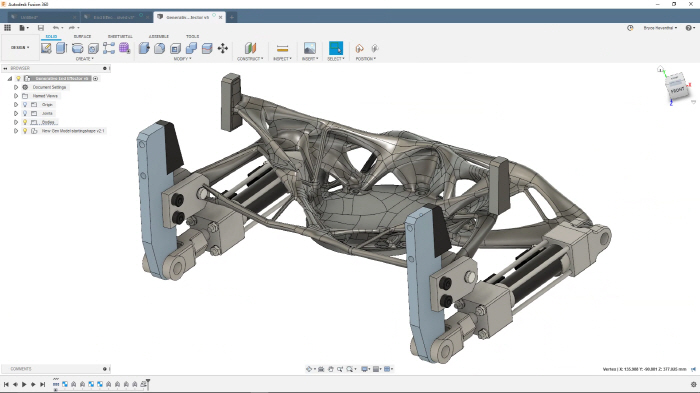Viewport: 700px width, 393px height.
Task: Expand the Document Settings tree node
Action: coord(16,87)
